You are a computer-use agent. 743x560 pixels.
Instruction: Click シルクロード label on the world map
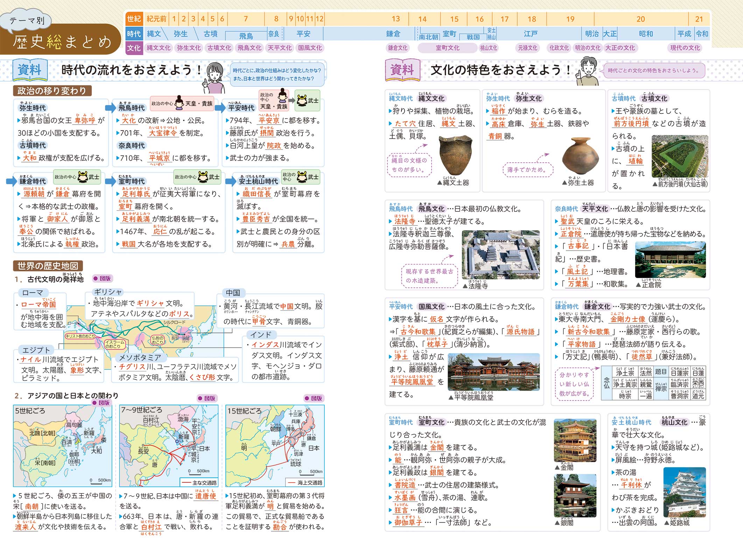coord(174,322)
